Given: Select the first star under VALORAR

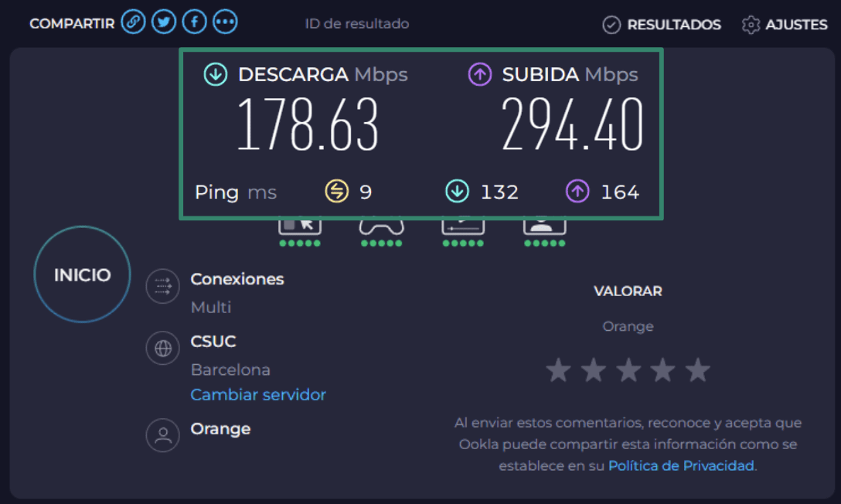Looking at the screenshot, I should pos(558,369).
